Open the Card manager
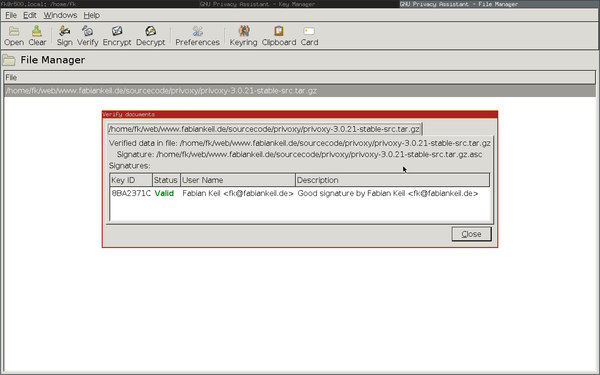Viewport: 600px width, 375px height. point(309,36)
